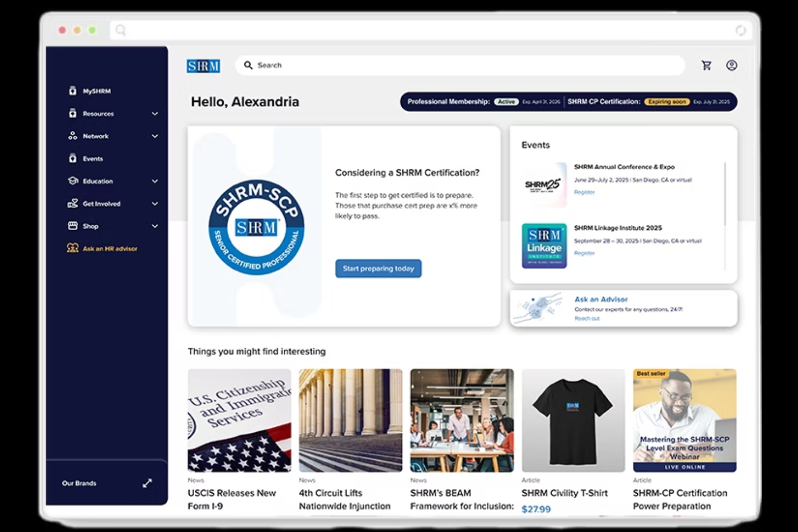Click Start preparing today button
798x532 pixels.
coord(378,268)
